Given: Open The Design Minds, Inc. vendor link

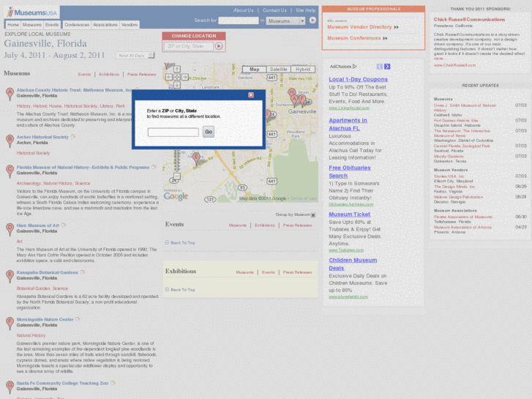Looking at the screenshot, I should pos(454,187).
